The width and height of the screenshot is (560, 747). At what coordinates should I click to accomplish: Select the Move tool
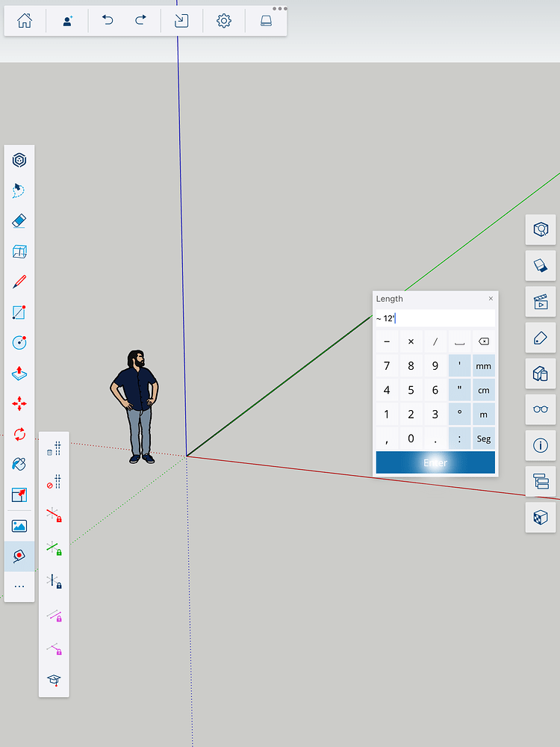[19, 404]
